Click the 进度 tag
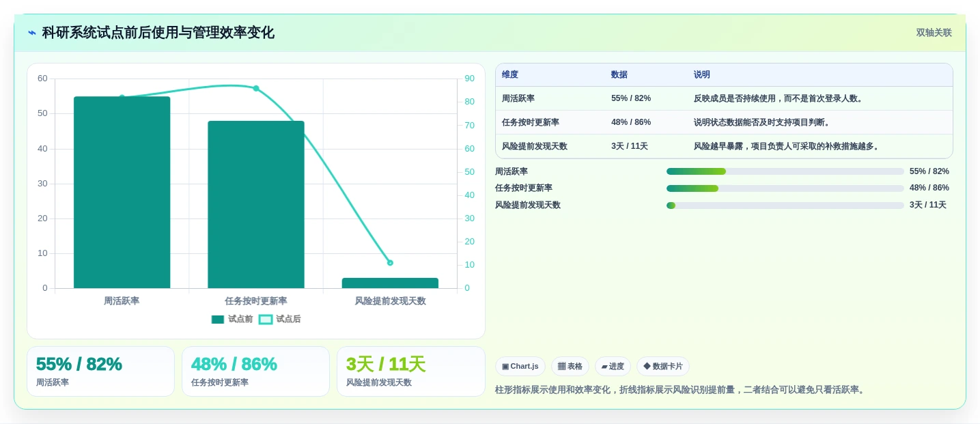This screenshot has height=424, width=980. pyautogui.click(x=613, y=367)
